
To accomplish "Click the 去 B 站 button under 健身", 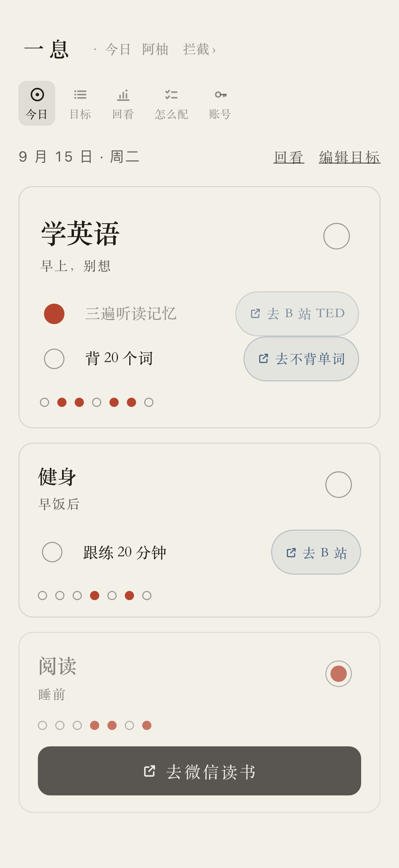I will (316, 552).
